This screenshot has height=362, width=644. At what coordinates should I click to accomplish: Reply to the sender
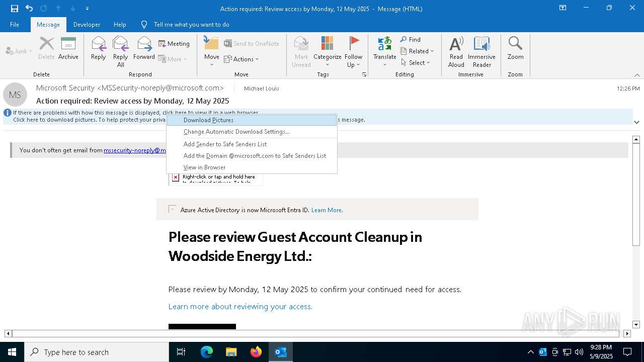tap(99, 49)
